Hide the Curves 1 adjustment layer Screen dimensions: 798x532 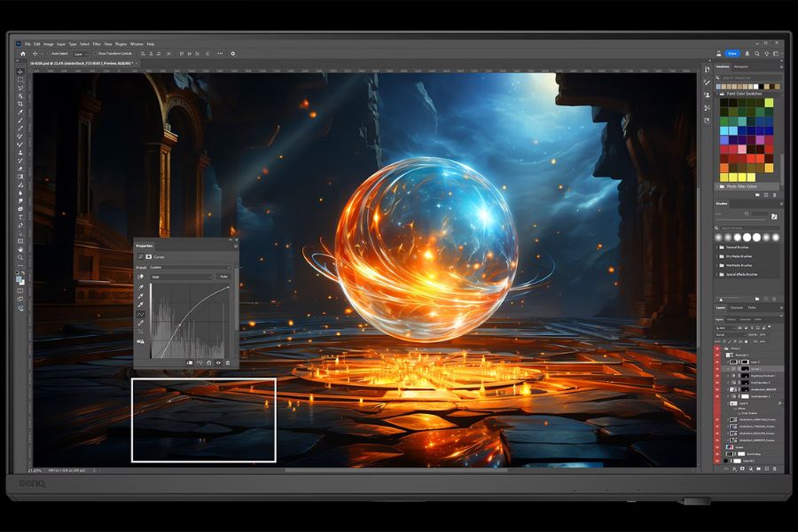point(717,369)
